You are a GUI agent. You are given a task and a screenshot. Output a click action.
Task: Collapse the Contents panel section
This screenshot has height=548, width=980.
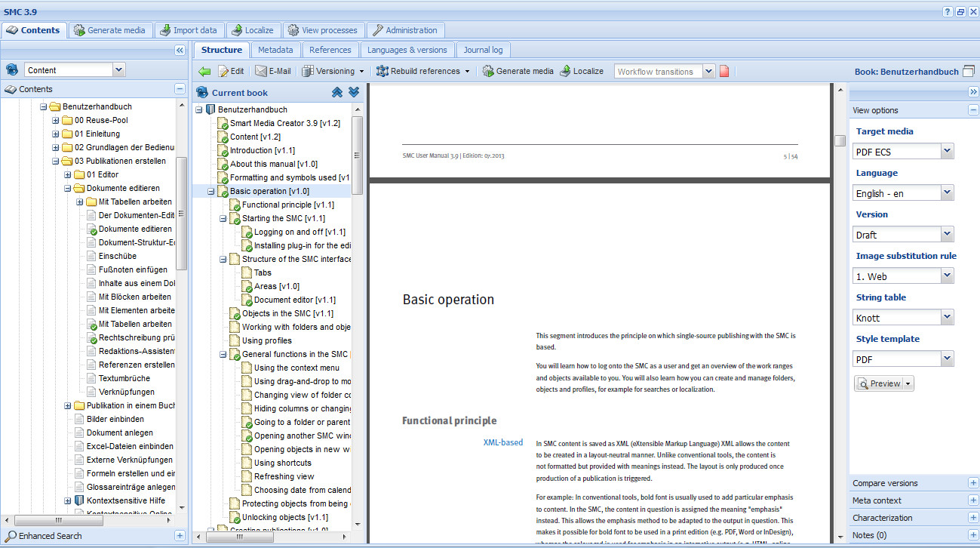(x=180, y=89)
